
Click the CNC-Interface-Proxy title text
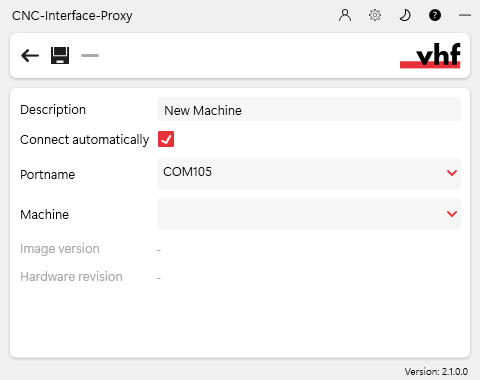point(72,16)
